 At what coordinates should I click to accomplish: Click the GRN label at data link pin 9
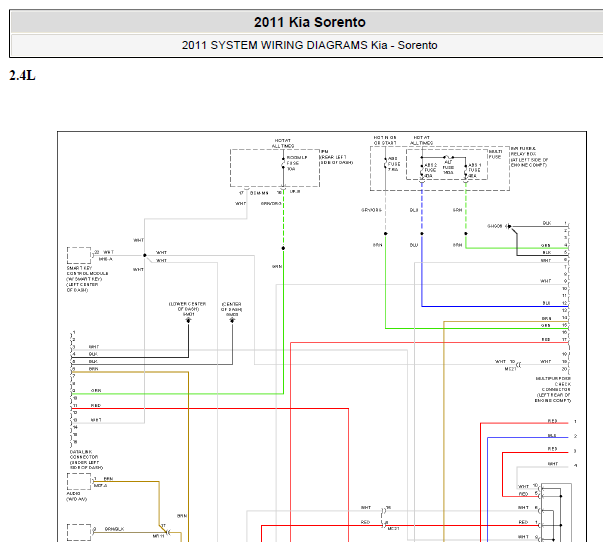96,390
